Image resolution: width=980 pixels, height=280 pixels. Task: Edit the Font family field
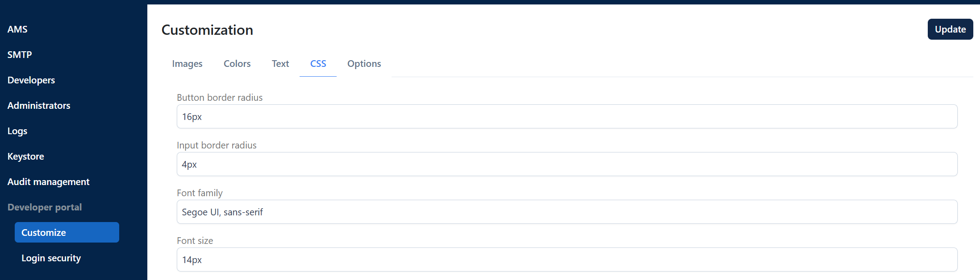tap(567, 212)
